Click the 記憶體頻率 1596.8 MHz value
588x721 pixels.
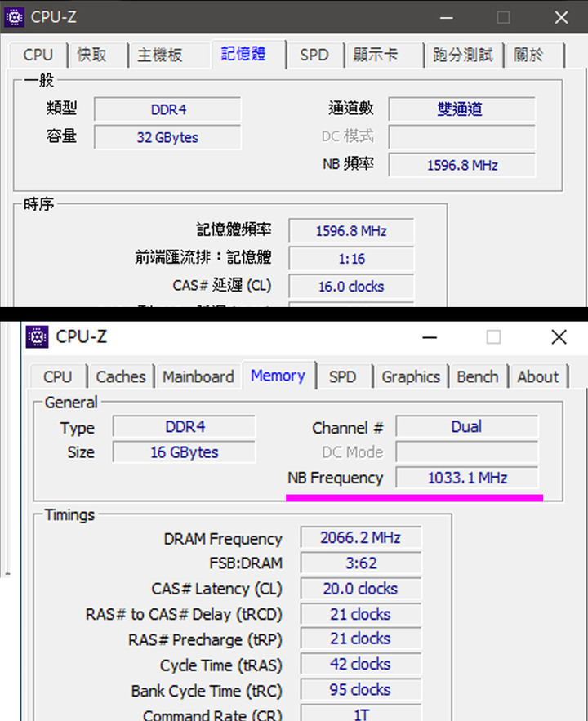tap(351, 231)
